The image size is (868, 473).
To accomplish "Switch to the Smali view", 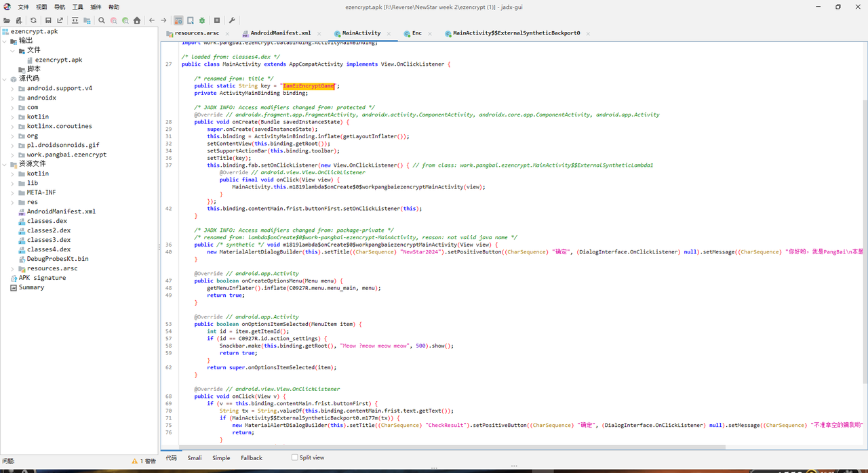I will [x=195, y=457].
